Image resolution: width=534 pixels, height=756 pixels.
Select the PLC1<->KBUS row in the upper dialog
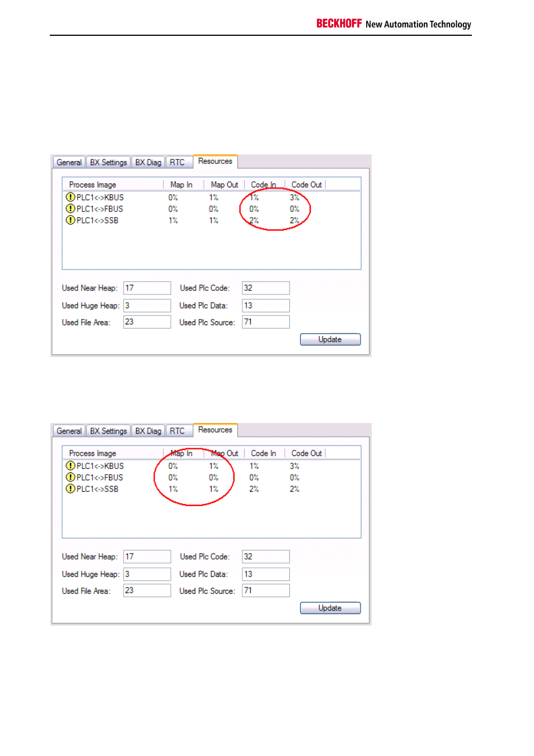(212, 198)
